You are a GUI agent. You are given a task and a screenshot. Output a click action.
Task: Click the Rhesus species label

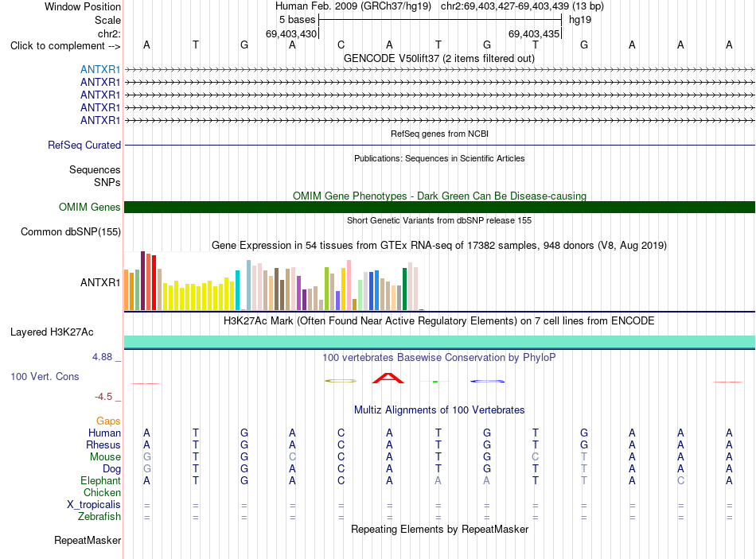coord(103,444)
